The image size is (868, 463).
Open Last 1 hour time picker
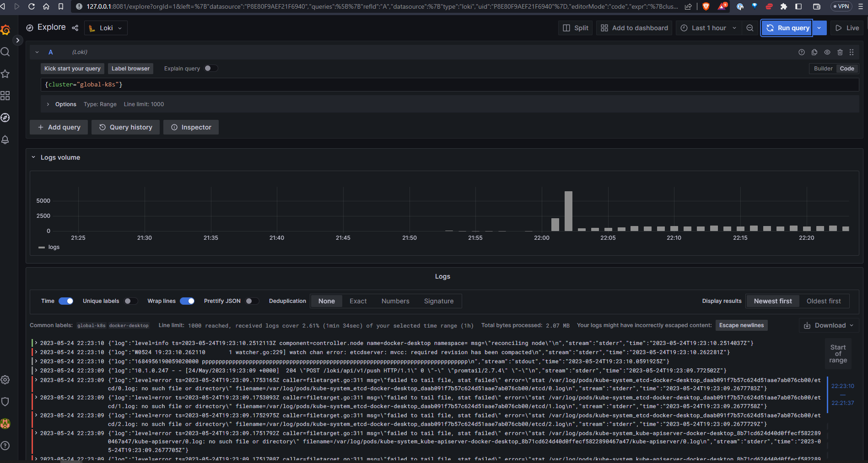[x=709, y=28]
